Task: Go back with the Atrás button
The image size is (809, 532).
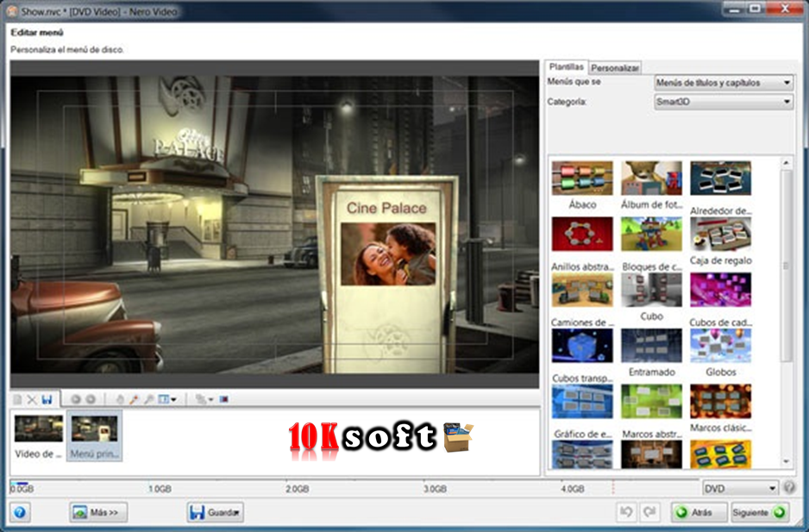Action: pos(699,512)
